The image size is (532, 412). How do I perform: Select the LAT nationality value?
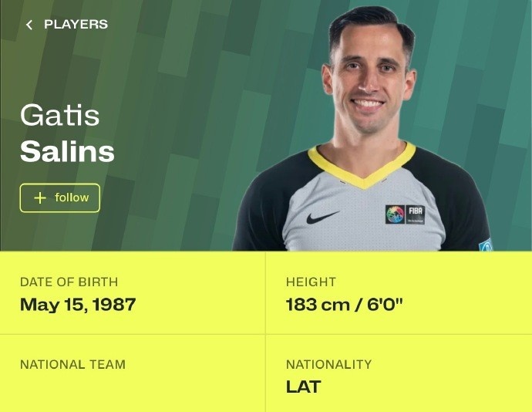(x=303, y=387)
